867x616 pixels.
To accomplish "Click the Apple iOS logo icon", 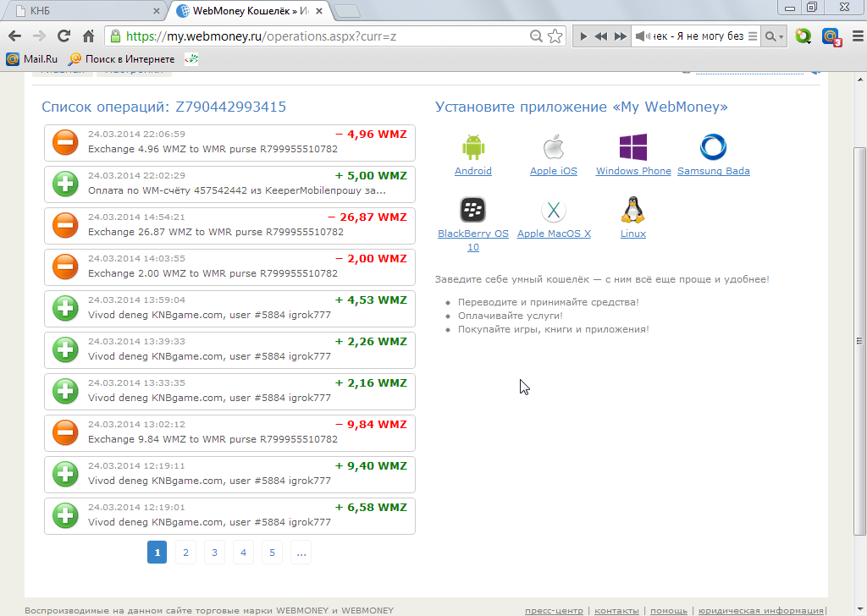I will click(554, 147).
